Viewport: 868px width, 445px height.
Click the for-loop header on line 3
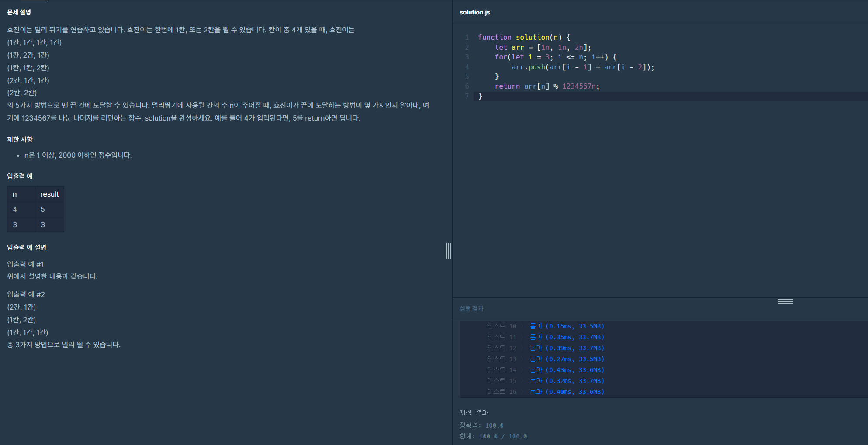(556, 57)
